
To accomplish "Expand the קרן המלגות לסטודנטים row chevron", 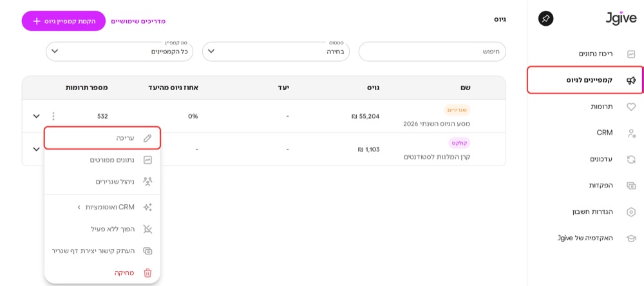I will (36, 149).
